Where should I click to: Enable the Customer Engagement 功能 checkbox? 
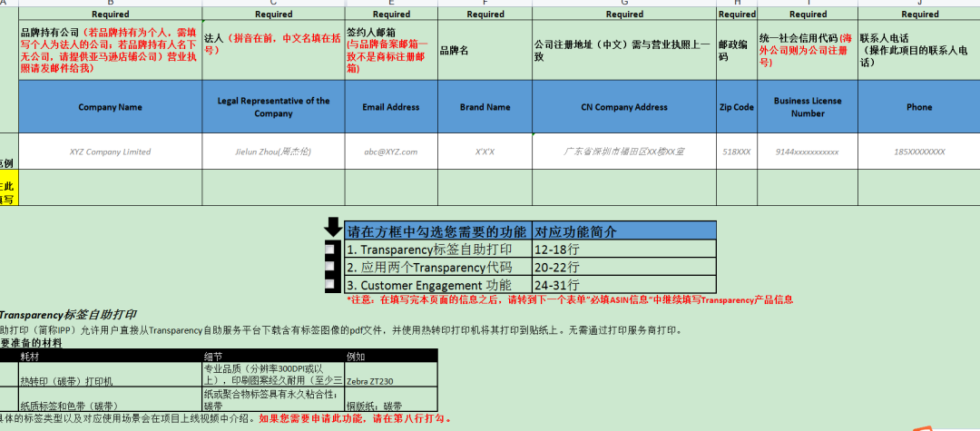(330, 284)
